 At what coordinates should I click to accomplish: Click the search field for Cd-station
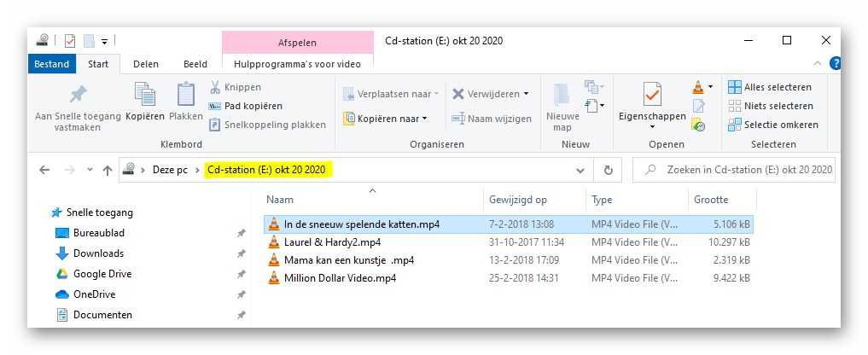tap(743, 170)
